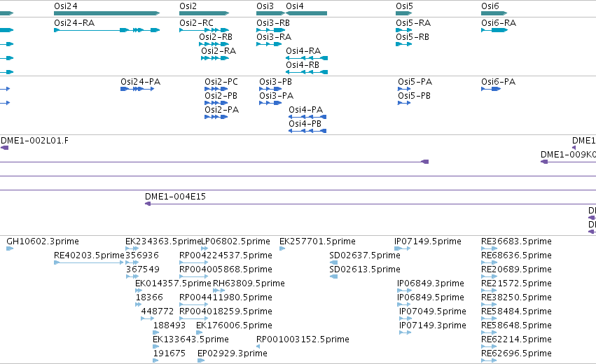Select protein Osi5-PB
This screenshot has width=596, height=364.
404,103
